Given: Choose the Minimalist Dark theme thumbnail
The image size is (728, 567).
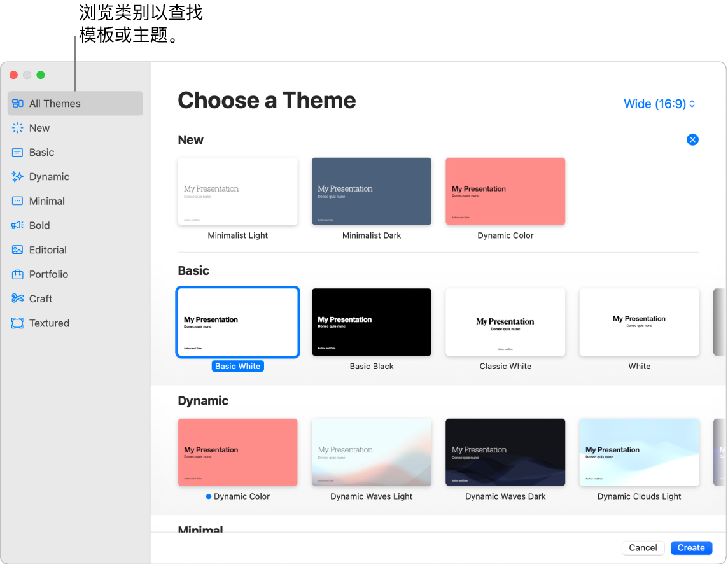Looking at the screenshot, I should pos(371,191).
